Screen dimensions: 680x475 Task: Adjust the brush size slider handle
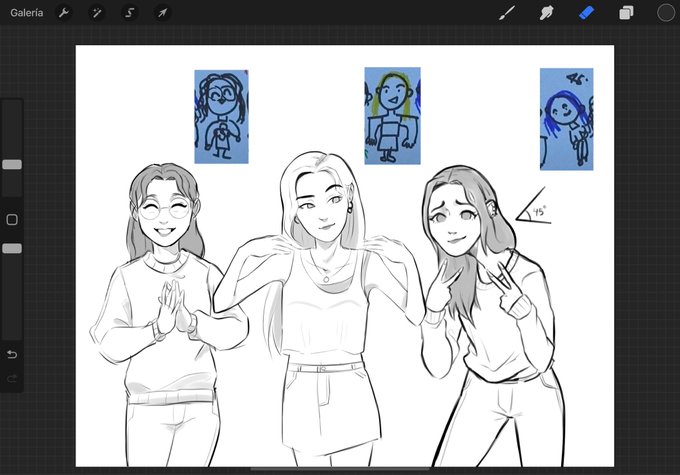(12, 164)
